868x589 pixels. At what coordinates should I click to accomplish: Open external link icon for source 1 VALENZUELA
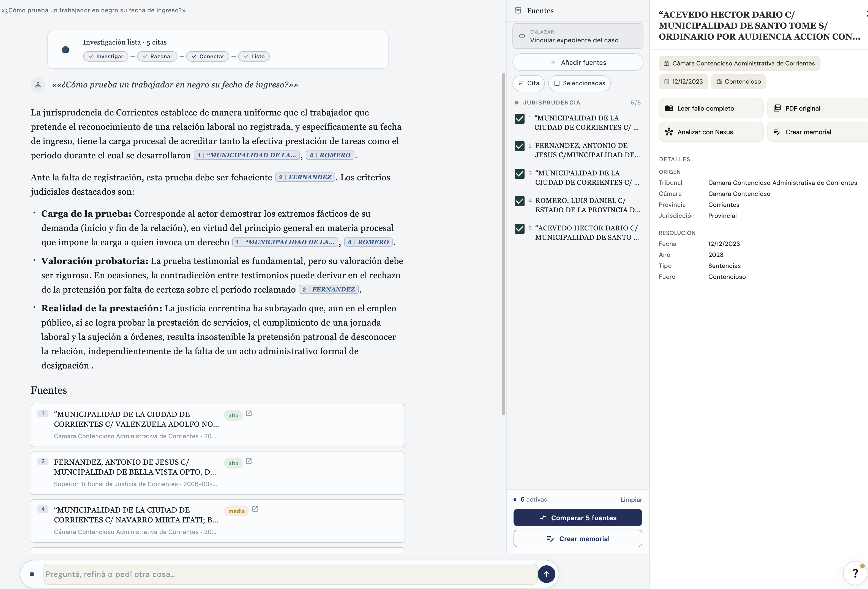click(249, 413)
